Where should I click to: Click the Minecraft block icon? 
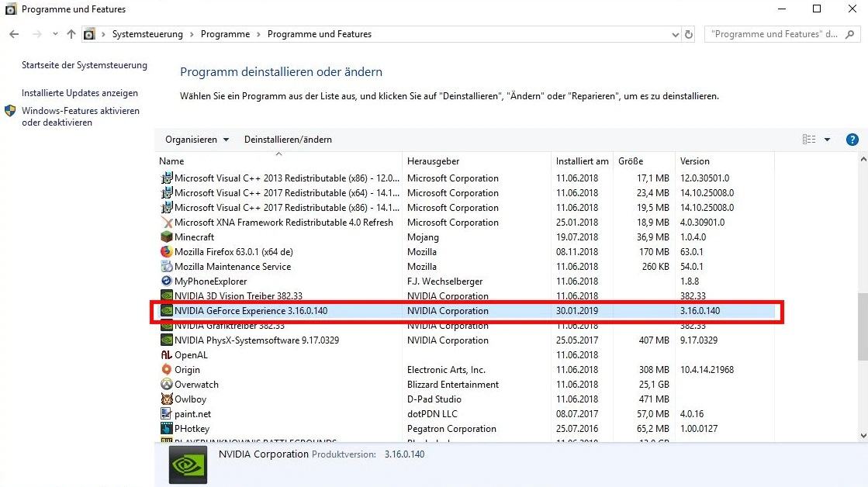(166, 237)
